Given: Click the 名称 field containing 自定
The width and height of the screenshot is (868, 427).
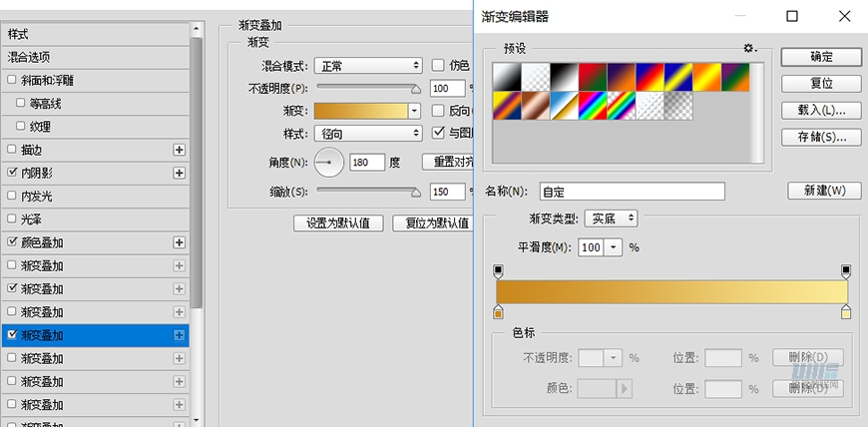Looking at the screenshot, I should (633, 192).
